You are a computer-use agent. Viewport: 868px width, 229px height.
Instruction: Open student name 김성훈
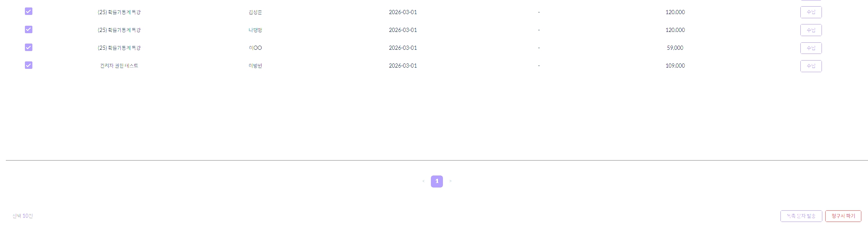click(255, 12)
